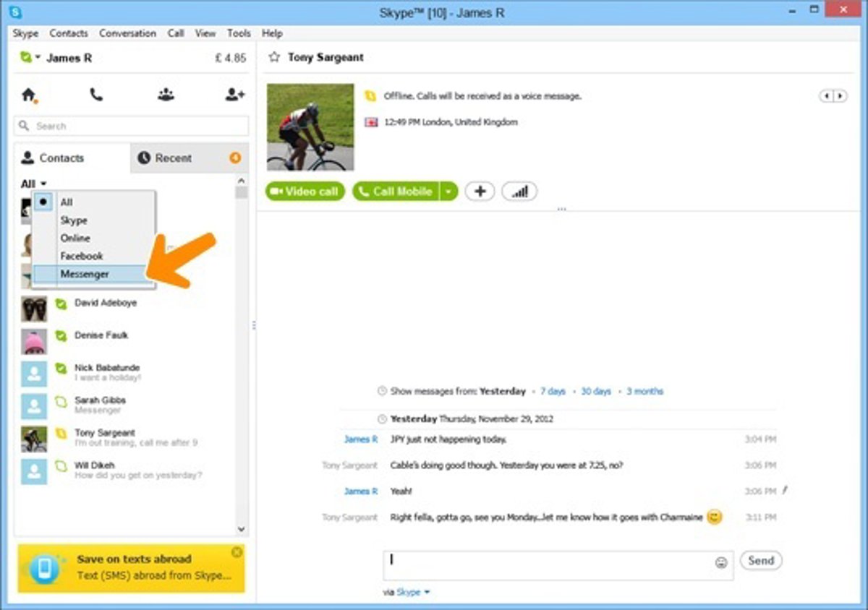The width and height of the screenshot is (868, 610).
Task: Open the Conversation menu
Action: click(127, 33)
